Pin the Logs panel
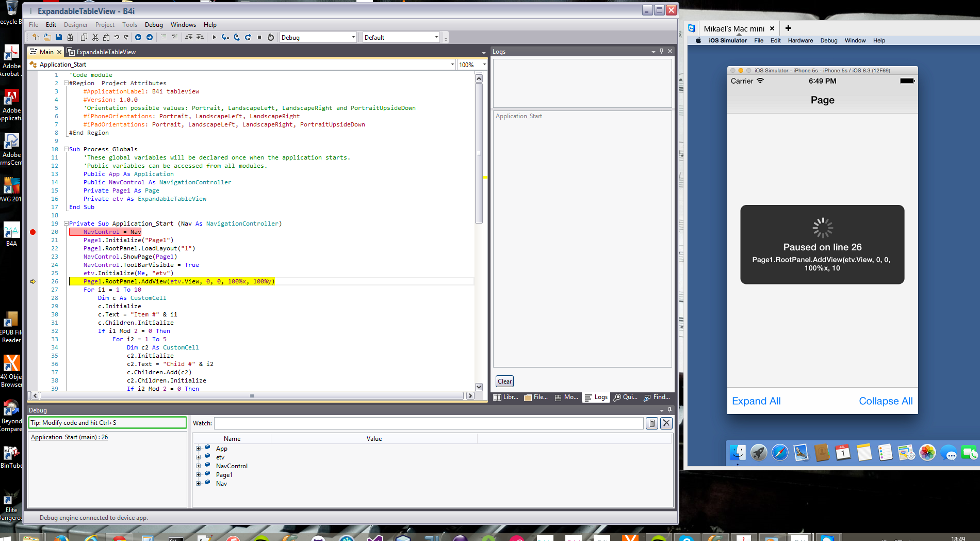 tap(661, 51)
